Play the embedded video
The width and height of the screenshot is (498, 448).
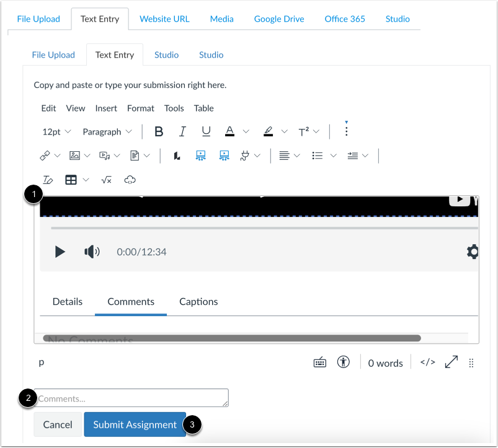[x=60, y=252]
